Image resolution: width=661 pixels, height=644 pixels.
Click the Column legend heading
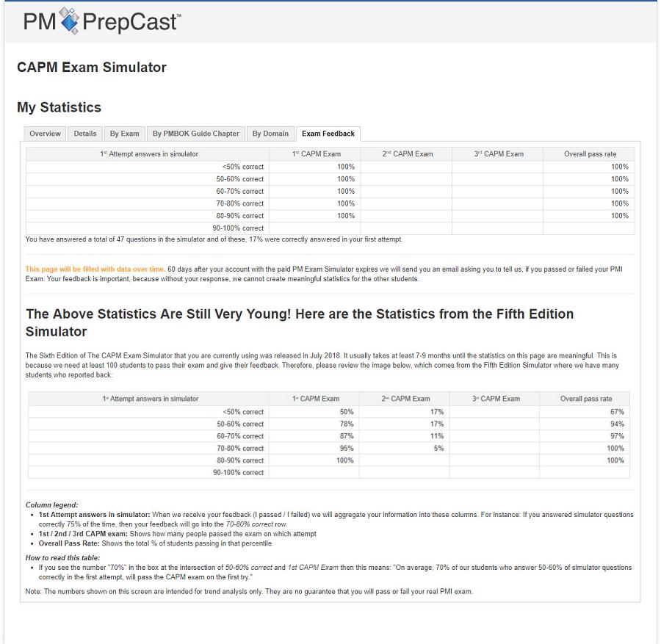pos(51,505)
